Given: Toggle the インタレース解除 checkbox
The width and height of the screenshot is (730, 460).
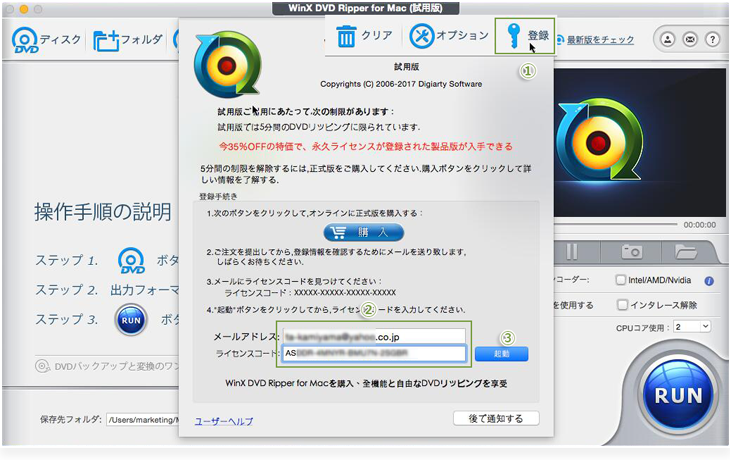Looking at the screenshot, I should pyautogui.click(x=623, y=305).
